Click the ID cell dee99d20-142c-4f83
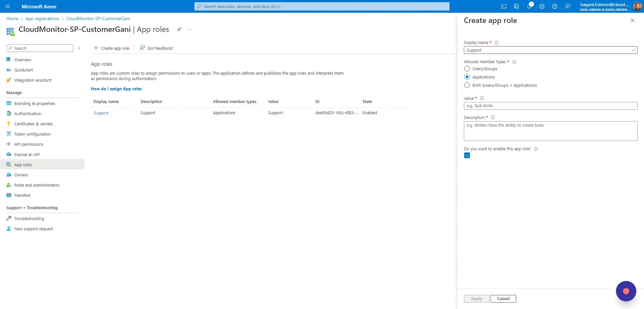This screenshot has width=644, height=309. (x=337, y=113)
